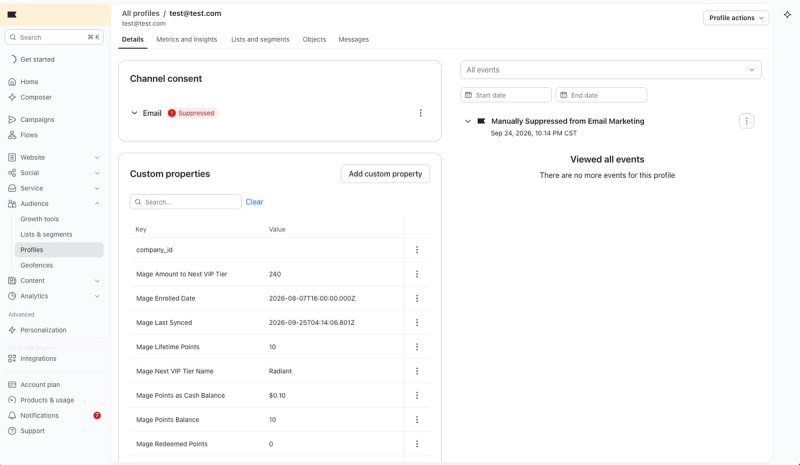Expand the Service sidebar section
This screenshot has height=465, width=800.
pos(97,188)
